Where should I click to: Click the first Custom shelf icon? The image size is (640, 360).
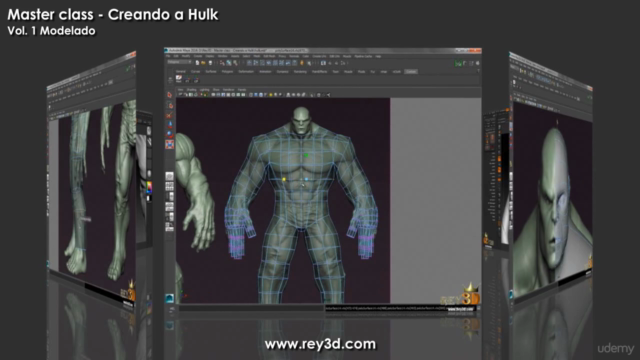pos(179,78)
